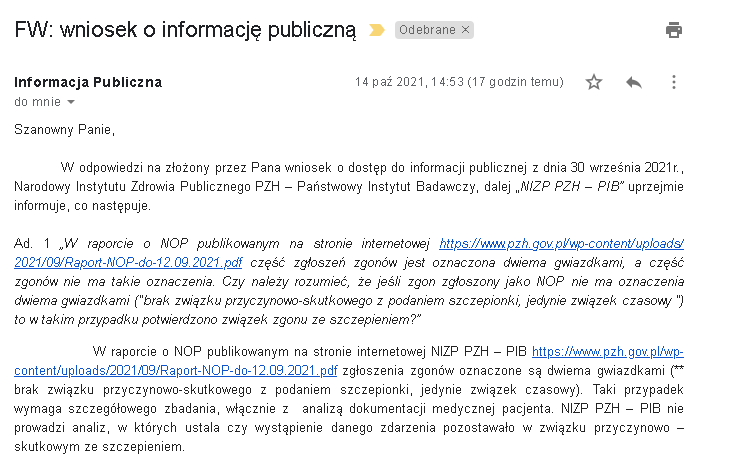The image size is (736, 476).
Task: Click the subject 'FW: wniosek o informację publiczną'
Action: [185, 30]
